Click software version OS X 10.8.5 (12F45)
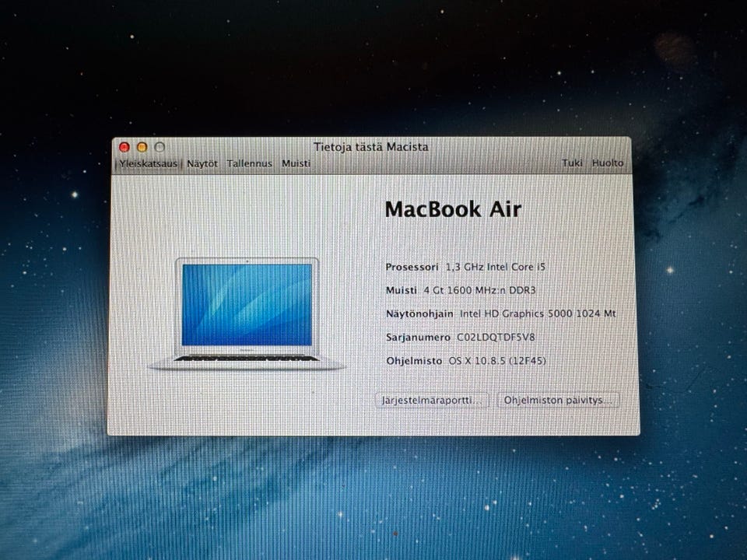Image resolution: width=747 pixels, height=560 pixels. pyautogui.click(x=497, y=360)
